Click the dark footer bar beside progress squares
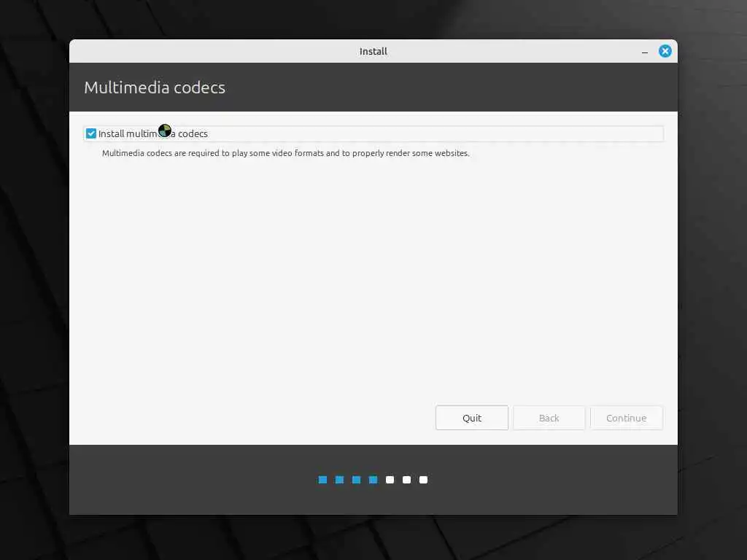The width and height of the screenshot is (747, 560). (190, 480)
